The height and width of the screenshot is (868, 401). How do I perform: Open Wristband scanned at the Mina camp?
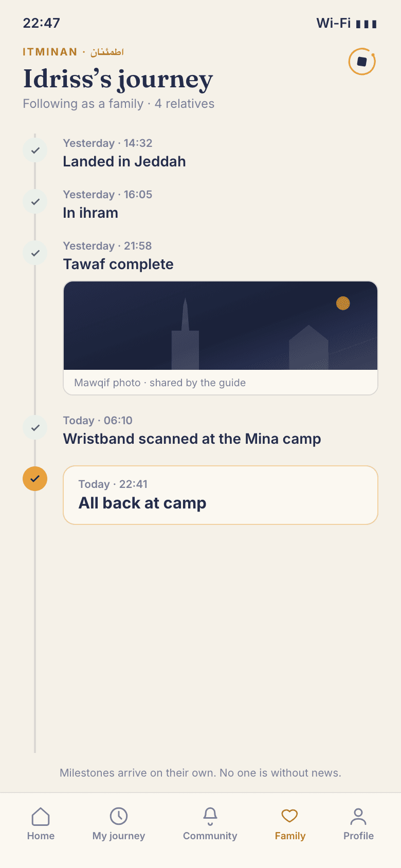tap(192, 439)
